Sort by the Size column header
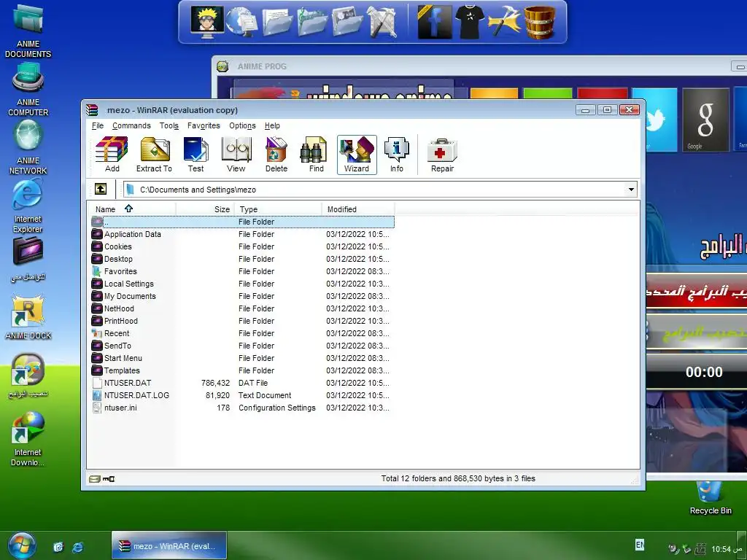This screenshot has width=747, height=560. pyautogui.click(x=205, y=209)
